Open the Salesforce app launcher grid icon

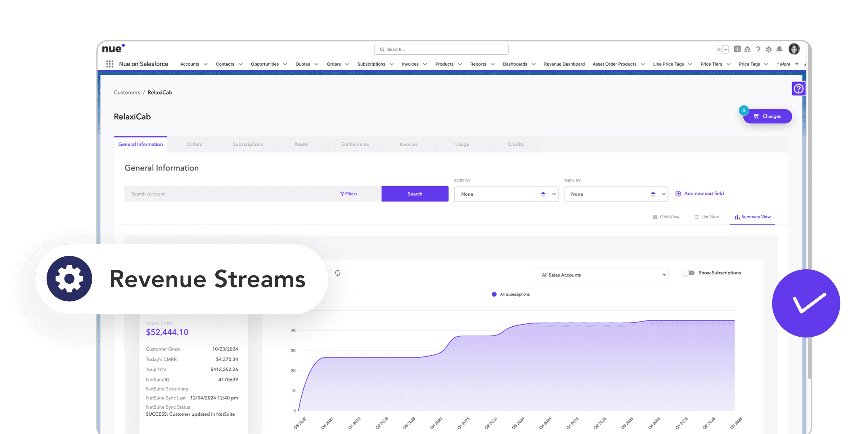click(x=110, y=64)
